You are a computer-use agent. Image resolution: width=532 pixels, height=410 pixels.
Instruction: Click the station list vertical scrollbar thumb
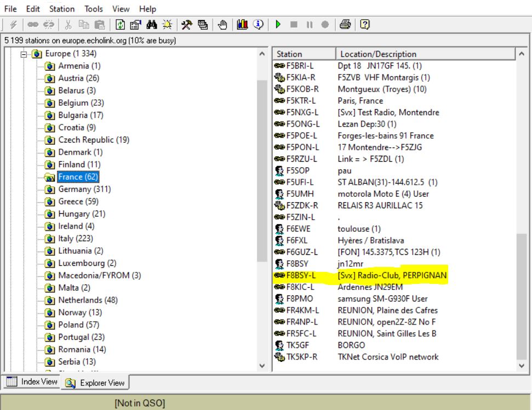tap(522, 297)
